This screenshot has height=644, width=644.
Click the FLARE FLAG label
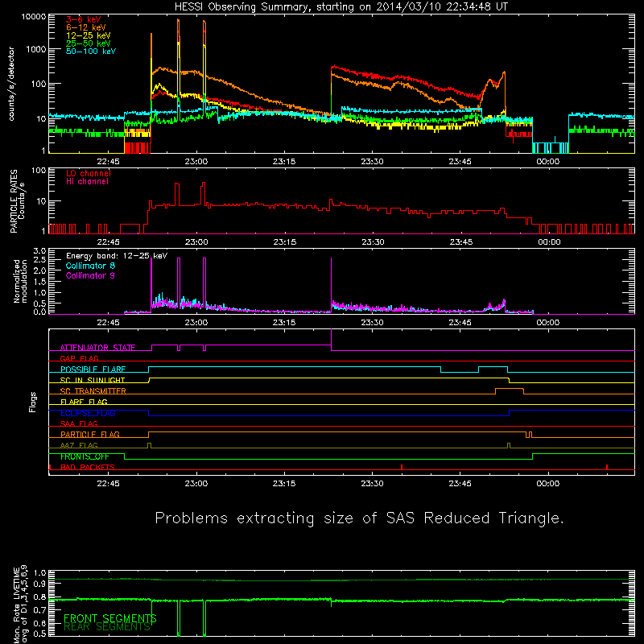click(x=84, y=402)
